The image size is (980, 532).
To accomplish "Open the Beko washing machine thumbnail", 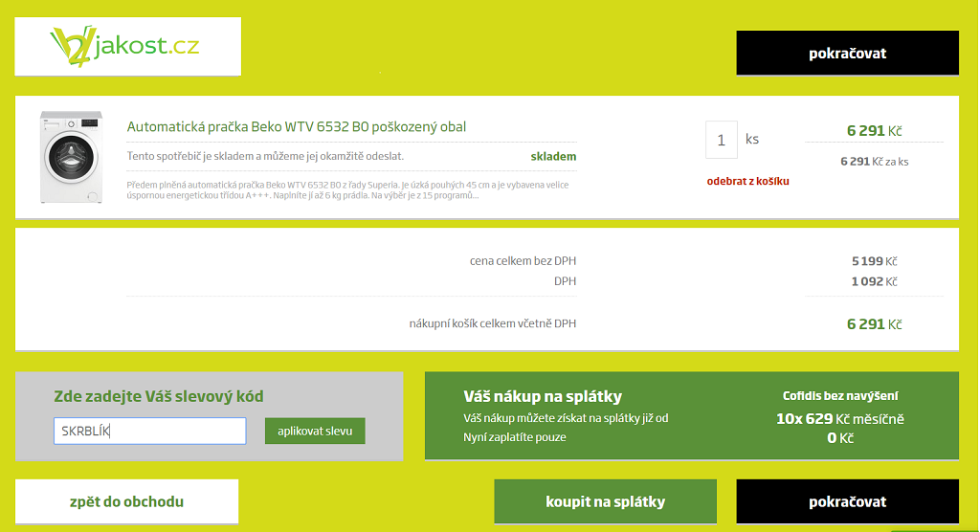I will 71,157.
